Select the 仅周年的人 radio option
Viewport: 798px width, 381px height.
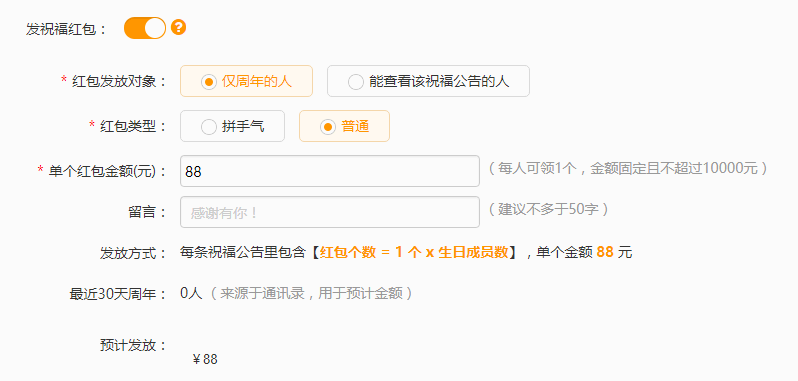click(x=246, y=81)
